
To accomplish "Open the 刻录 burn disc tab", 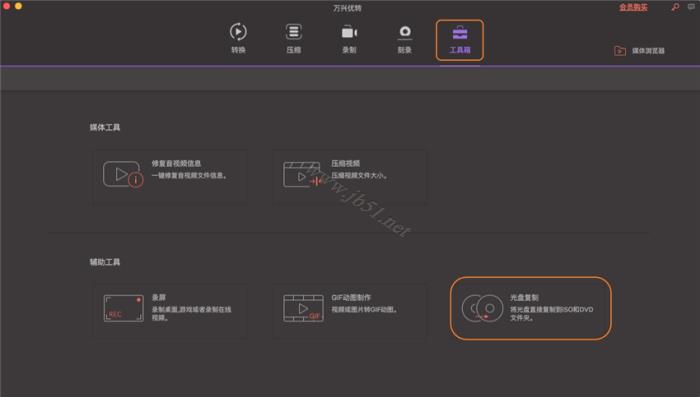I will click(x=404, y=38).
